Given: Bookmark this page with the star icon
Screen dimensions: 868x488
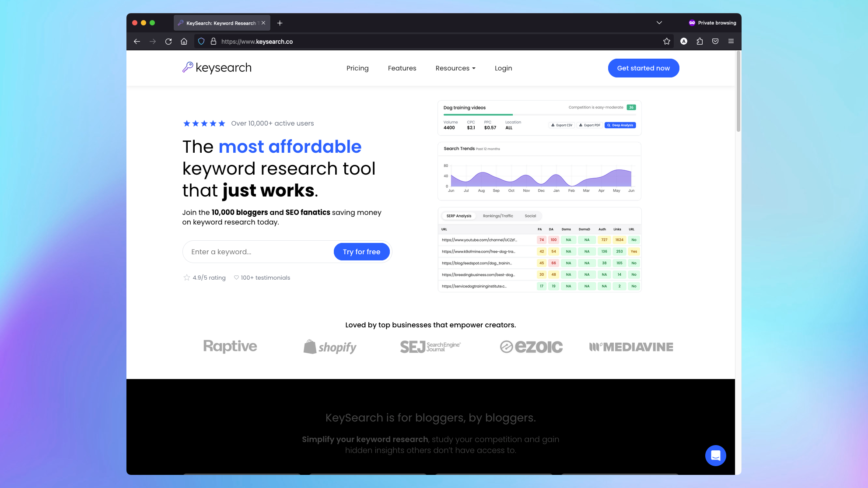Looking at the screenshot, I should point(666,42).
